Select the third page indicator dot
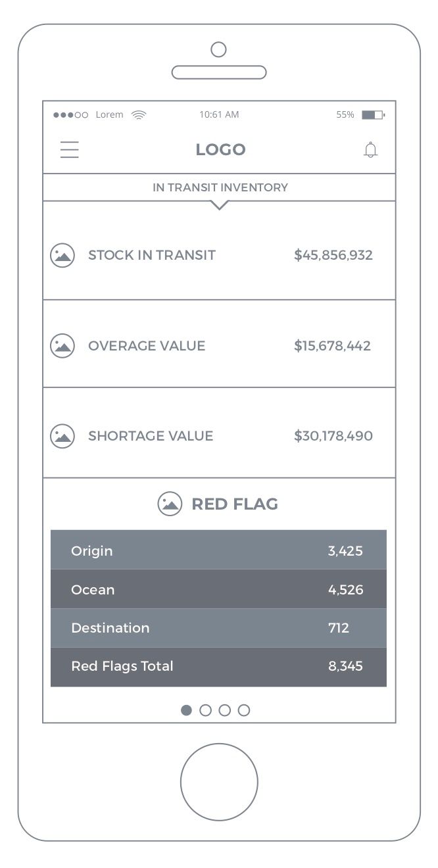Viewport: 438px width, 868px height. pyautogui.click(x=224, y=710)
